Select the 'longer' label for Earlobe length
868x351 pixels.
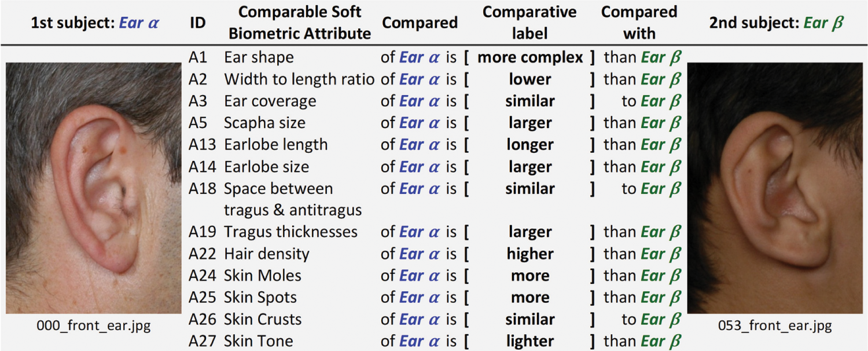coord(530,145)
